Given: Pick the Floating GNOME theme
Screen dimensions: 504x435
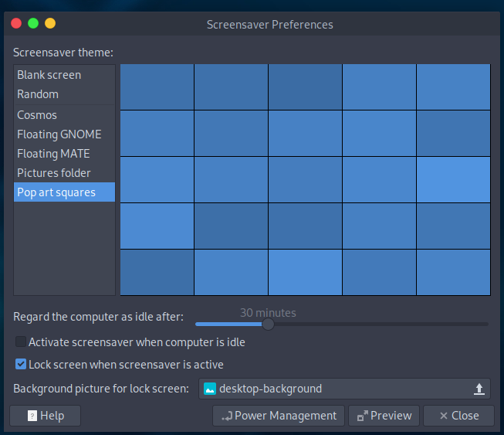Looking at the screenshot, I should coord(59,134).
